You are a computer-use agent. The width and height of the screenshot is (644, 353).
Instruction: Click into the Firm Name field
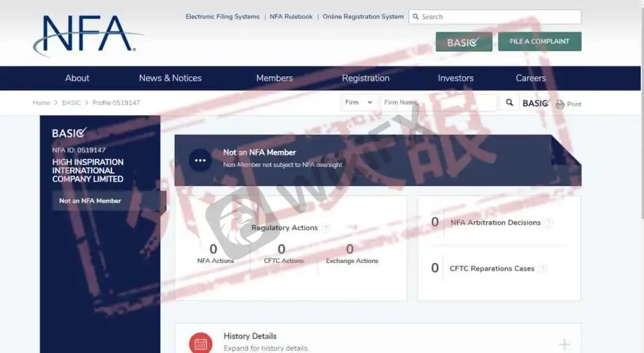(439, 103)
